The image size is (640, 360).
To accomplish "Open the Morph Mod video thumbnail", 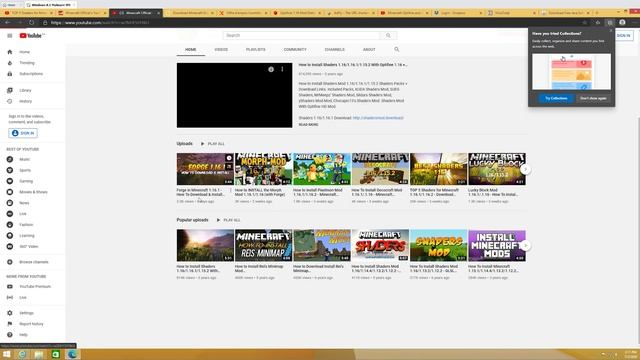I will [x=263, y=169].
